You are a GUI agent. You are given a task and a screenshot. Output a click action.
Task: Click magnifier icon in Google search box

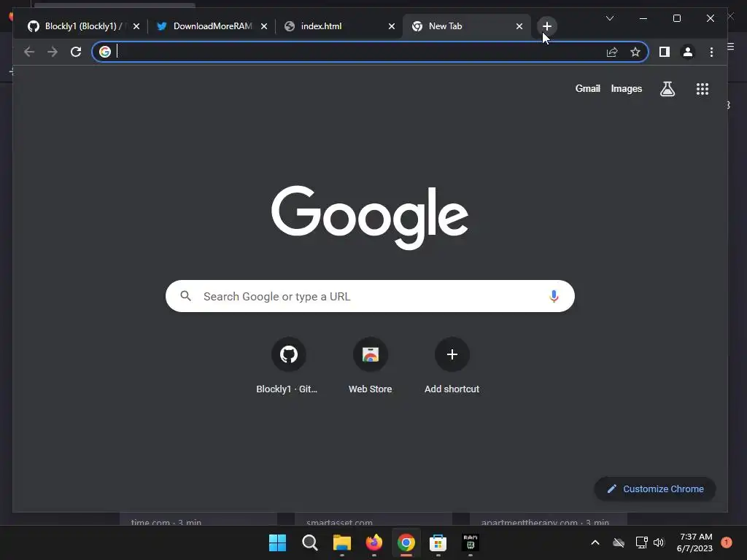pos(186,296)
